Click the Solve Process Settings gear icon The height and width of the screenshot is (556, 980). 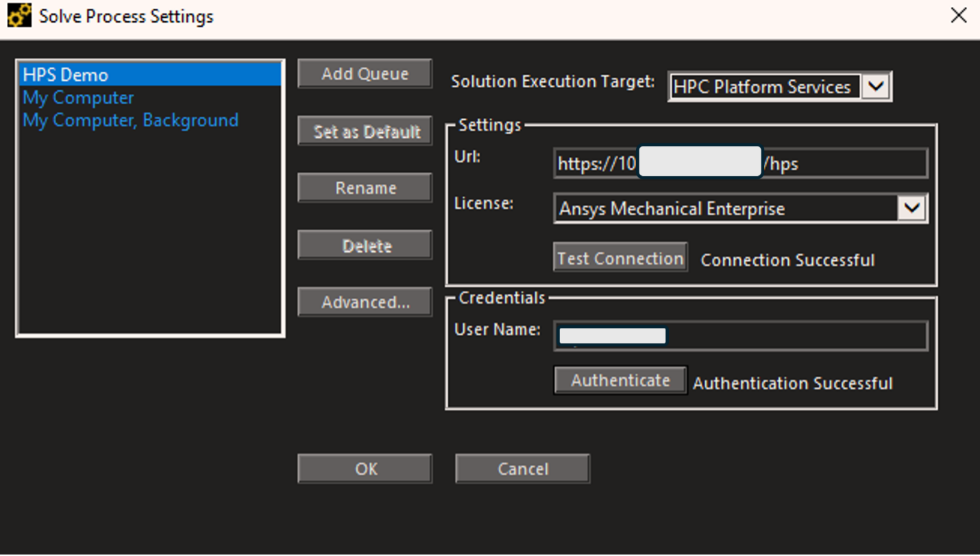pos(18,14)
